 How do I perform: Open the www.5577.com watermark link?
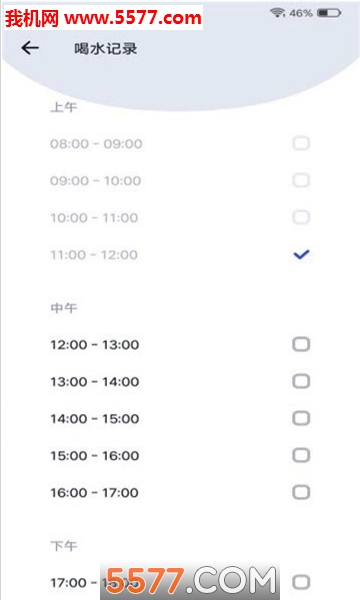click(x=132, y=18)
